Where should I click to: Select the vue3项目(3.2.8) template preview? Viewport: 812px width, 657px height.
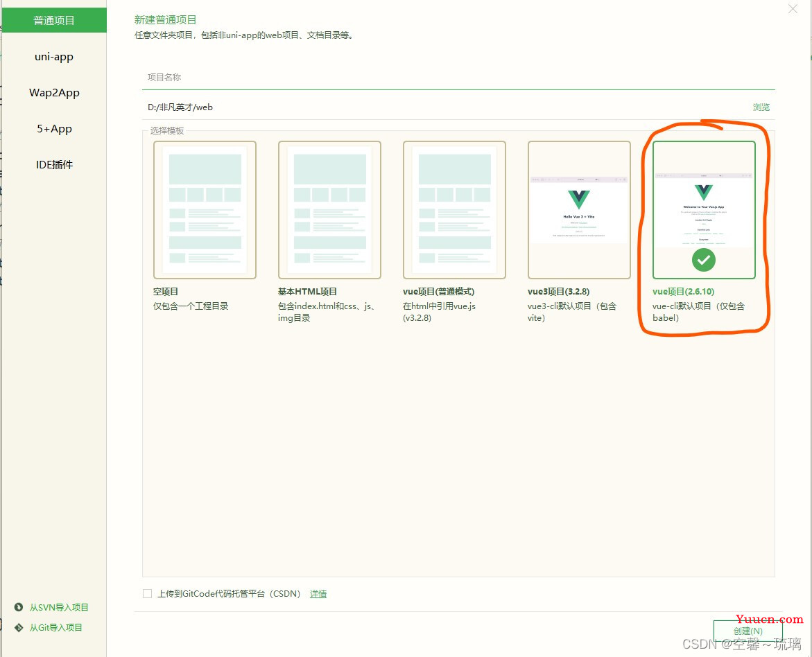[x=579, y=209]
